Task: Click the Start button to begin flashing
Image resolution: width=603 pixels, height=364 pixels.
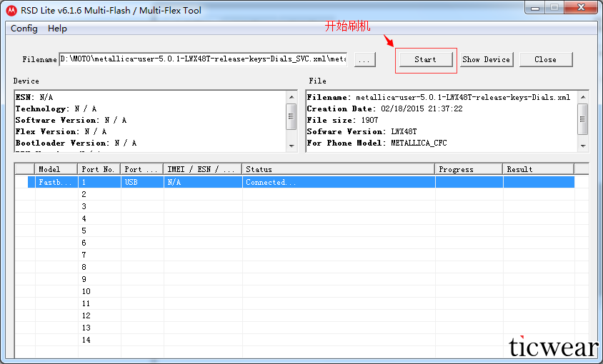Action: [x=425, y=60]
